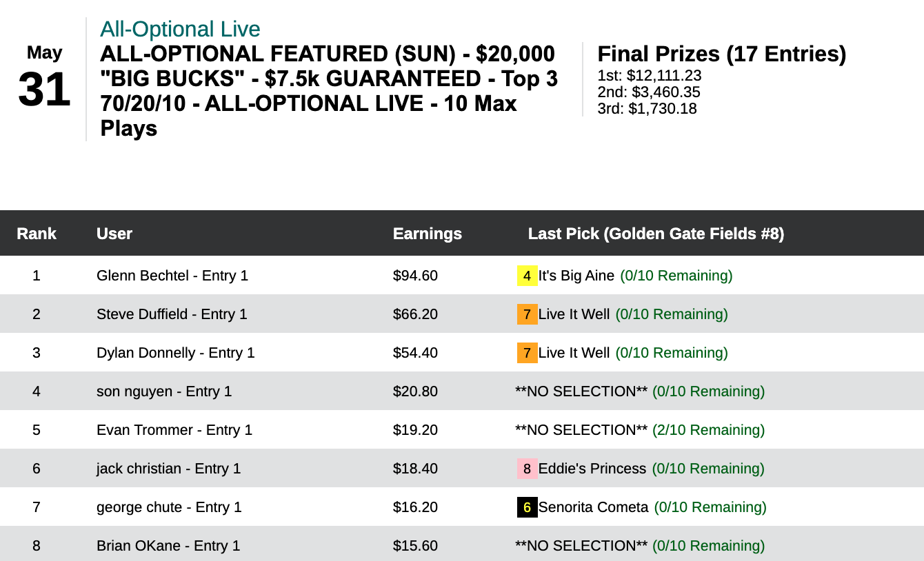Sort by the User column header
This screenshot has width=924, height=561.
114,234
